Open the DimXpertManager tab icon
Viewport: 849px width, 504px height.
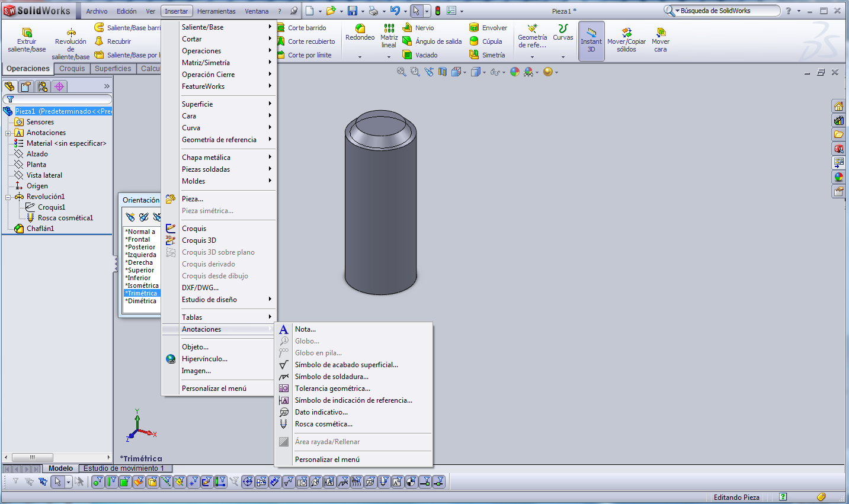(x=59, y=86)
